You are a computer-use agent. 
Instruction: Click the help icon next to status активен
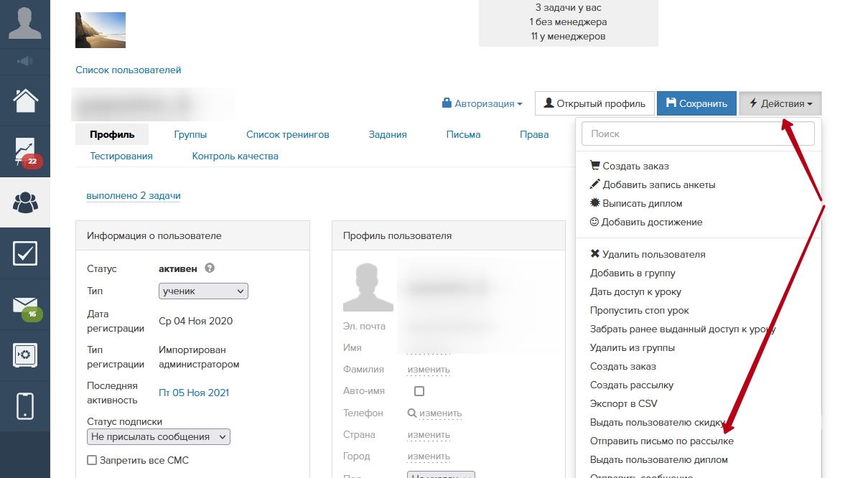tap(210, 268)
